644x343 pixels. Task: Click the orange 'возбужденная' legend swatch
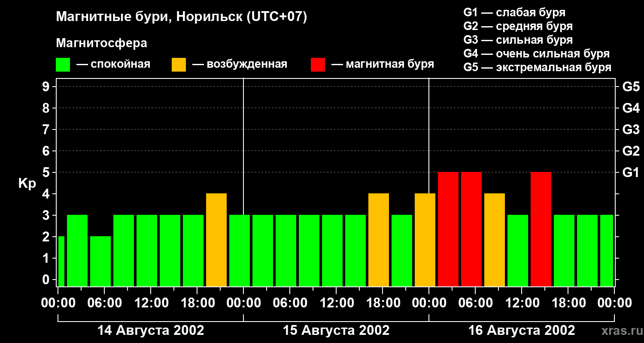click(x=179, y=65)
